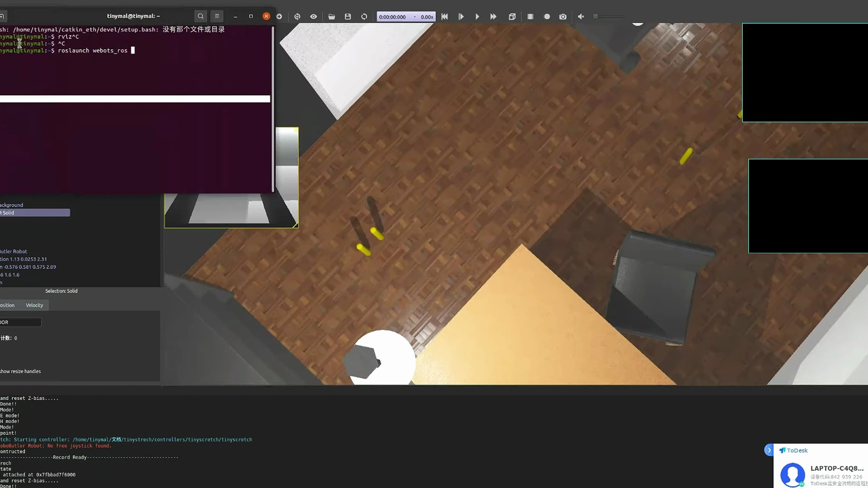Switch to the Position tab
Screen dimensions: 868x488
8,305
